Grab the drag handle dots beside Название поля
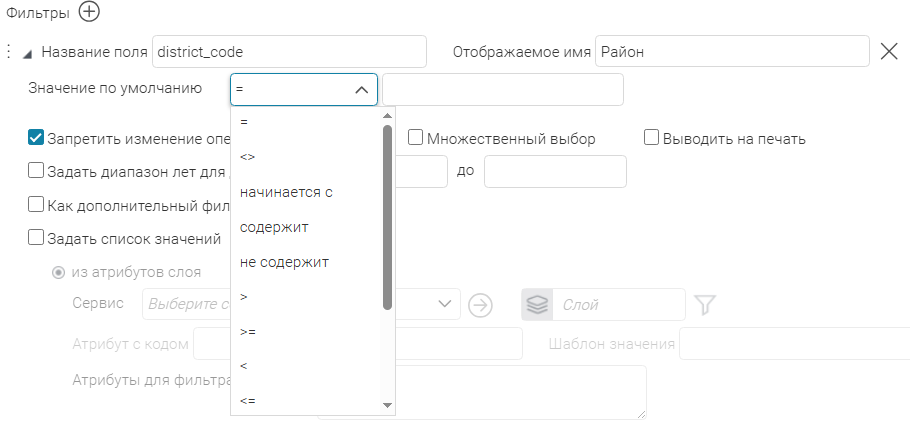Screen dimensions: 910x423 8,51
